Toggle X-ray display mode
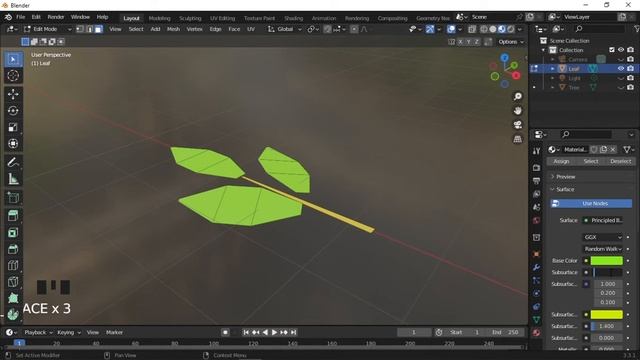This screenshot has height=360, width=640. pyautogui.click(x=472, y=29)
